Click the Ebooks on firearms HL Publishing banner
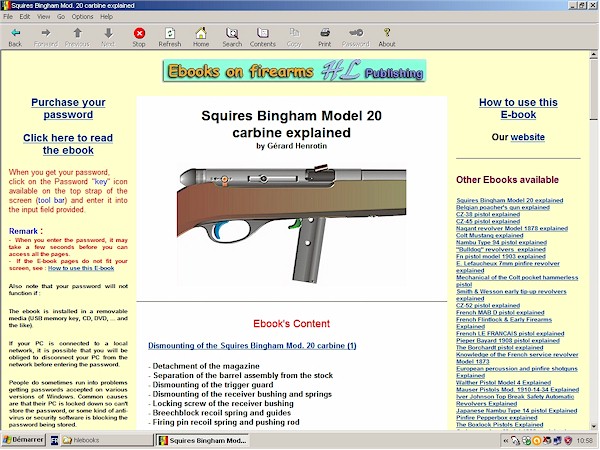 (x=294, y=71)
